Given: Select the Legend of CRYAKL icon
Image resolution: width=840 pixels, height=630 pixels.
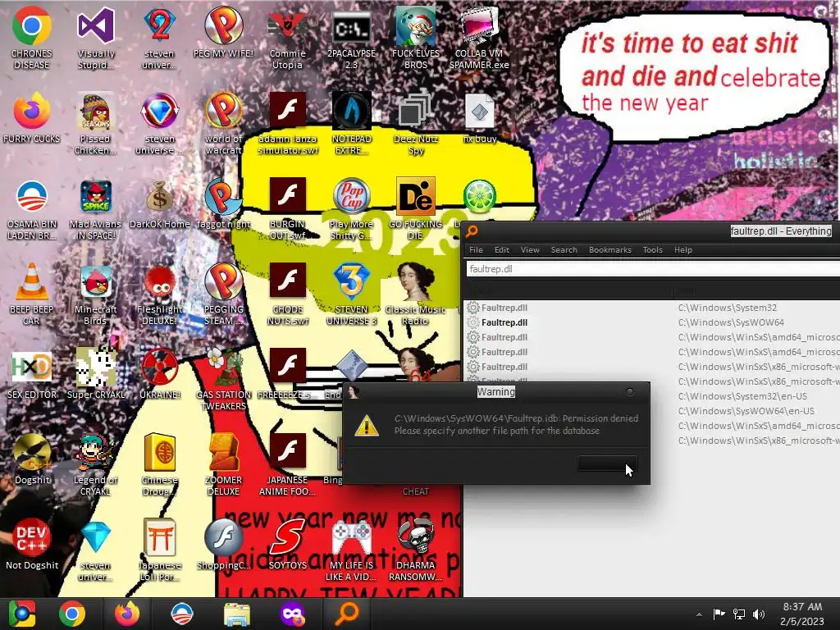Looking at the screenshot, I should [x=95, y=465].
